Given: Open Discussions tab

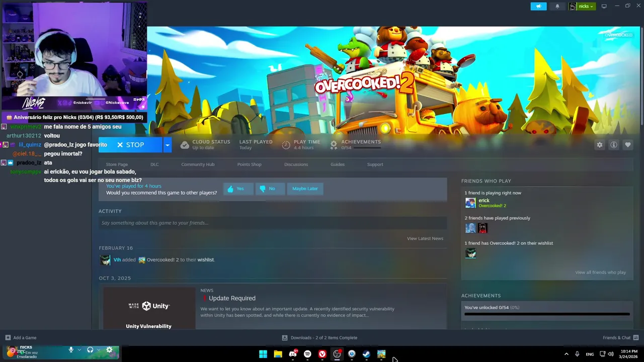Looking at the screenshot, I should 296,164.
